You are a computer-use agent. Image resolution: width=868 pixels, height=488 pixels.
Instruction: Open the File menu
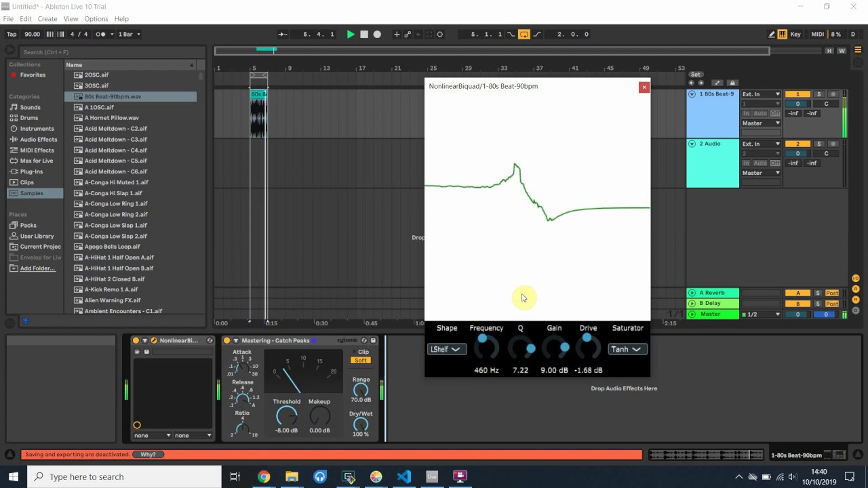pyautogui.click(x=8, y=19)
